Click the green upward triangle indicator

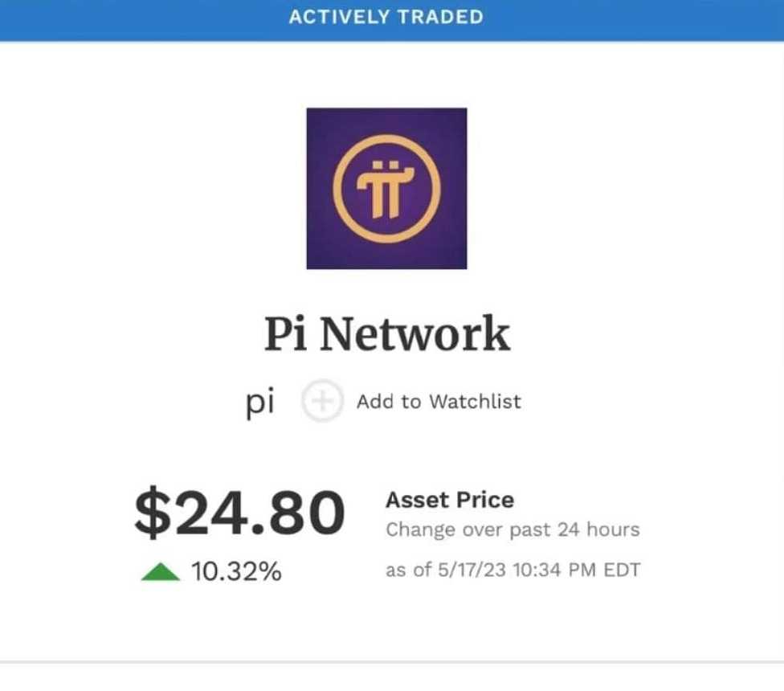point(160,571)
